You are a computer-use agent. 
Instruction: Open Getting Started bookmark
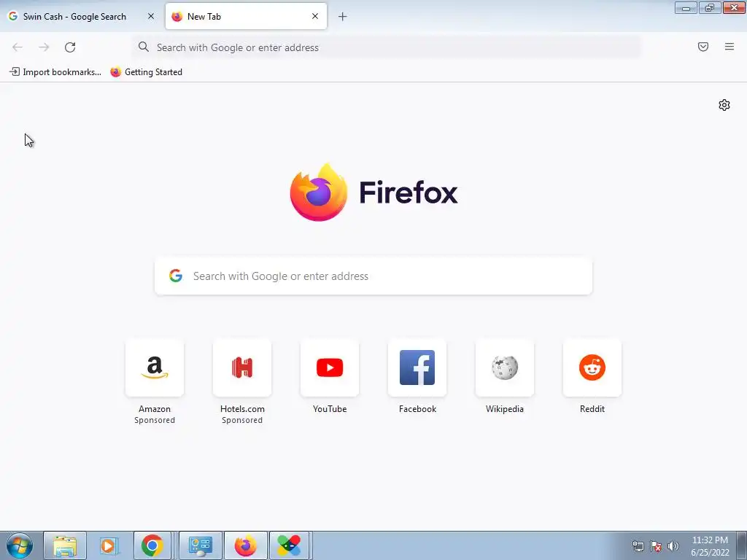pyautogui.click(x=146, y=72)
